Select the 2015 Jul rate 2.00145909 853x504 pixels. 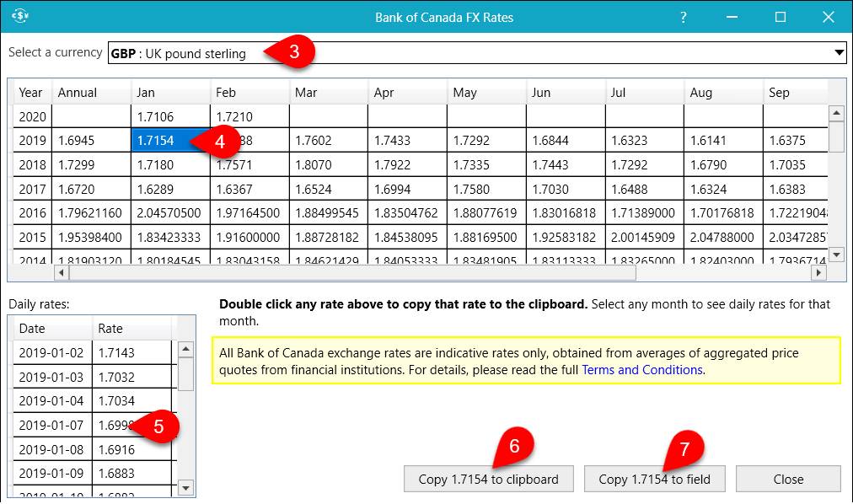click(645, 237)
